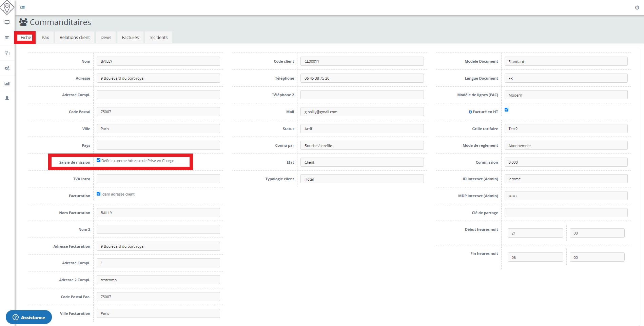Open the Relations client tab
The image size is (644, 326).
(x=75, y=38)
